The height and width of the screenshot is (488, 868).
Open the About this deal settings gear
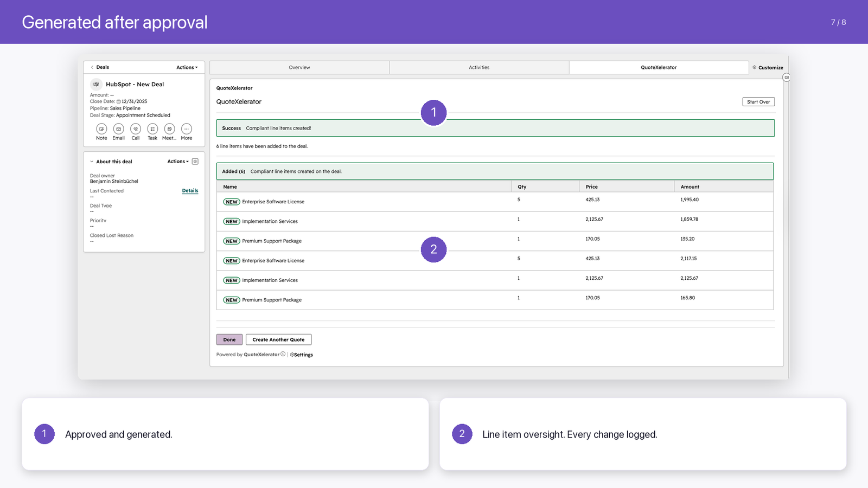coord(195,162)
